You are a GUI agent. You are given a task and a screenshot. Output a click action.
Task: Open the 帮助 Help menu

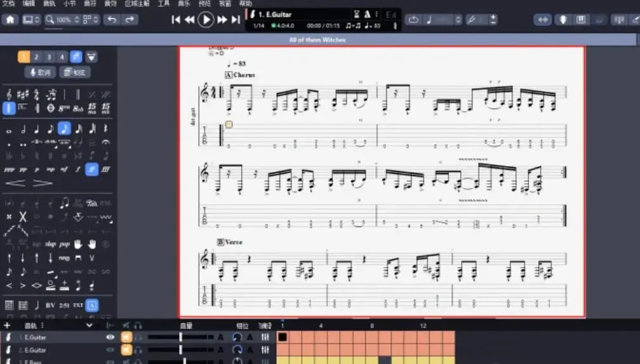point(245,3)
